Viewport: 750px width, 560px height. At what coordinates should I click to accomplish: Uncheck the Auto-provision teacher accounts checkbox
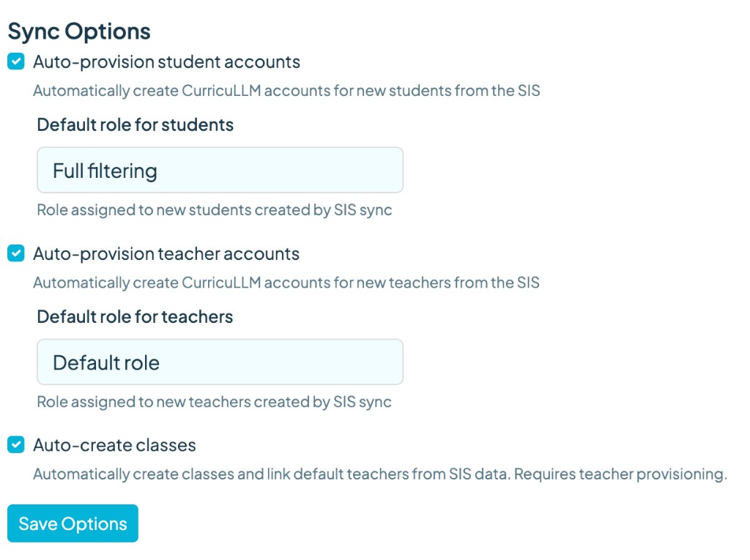16,253
